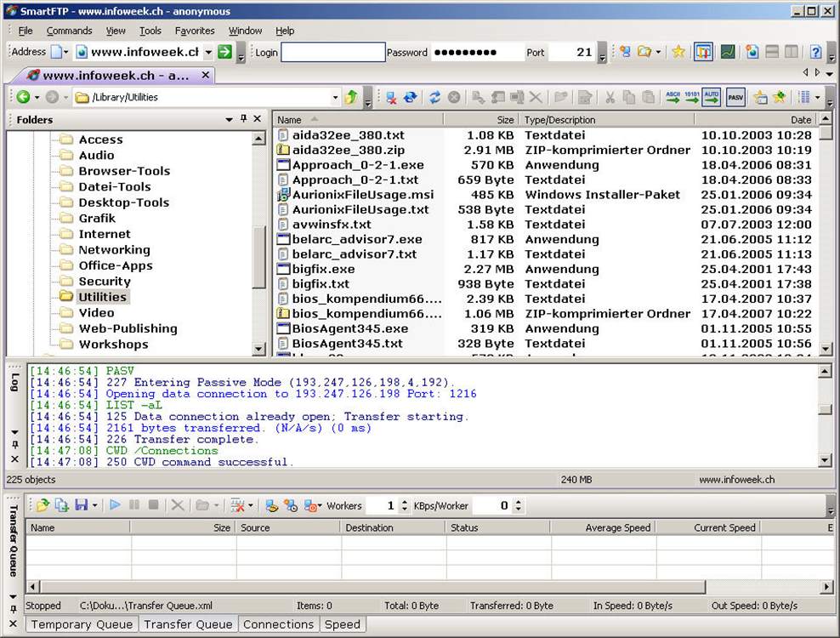Click the Add item icon in the transfer queue toolbar
This screenshot has height=638, width=840.
tap(62, 505)
